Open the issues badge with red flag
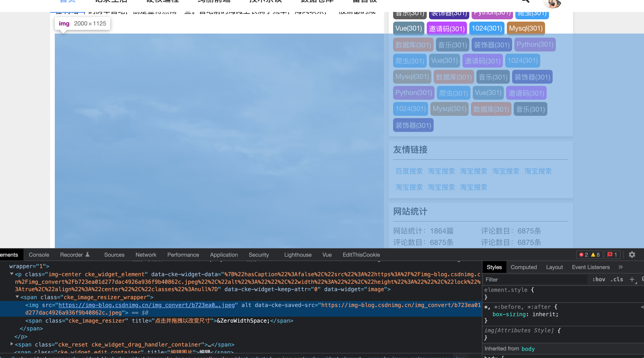This screenshot has width=644, height=358. [x=612, y=255]
